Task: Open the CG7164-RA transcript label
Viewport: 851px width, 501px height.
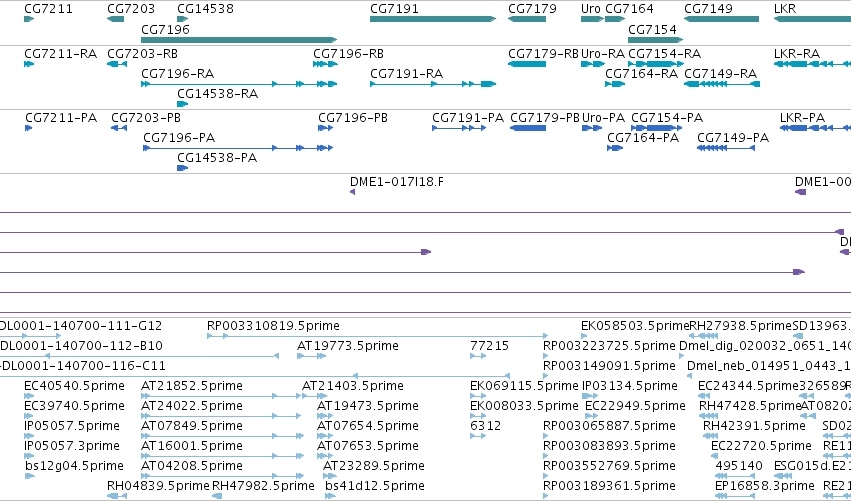Action: point(642,73)
